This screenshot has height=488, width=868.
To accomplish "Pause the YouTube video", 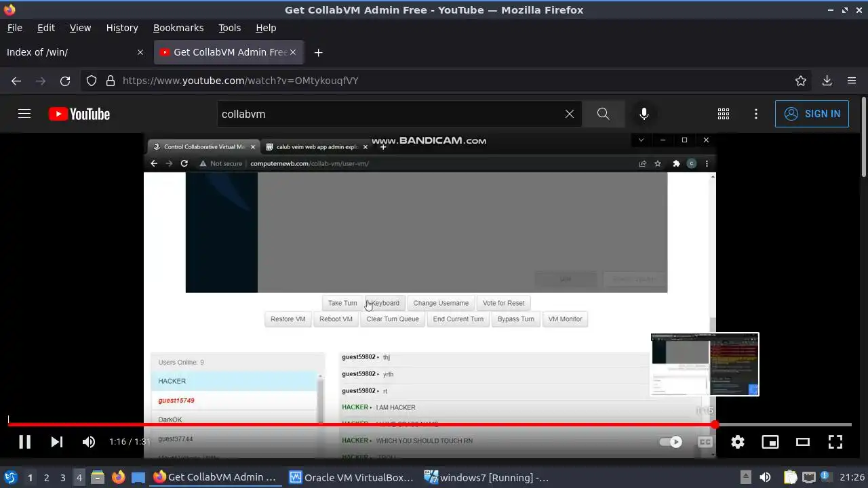I will click(24, 442).
